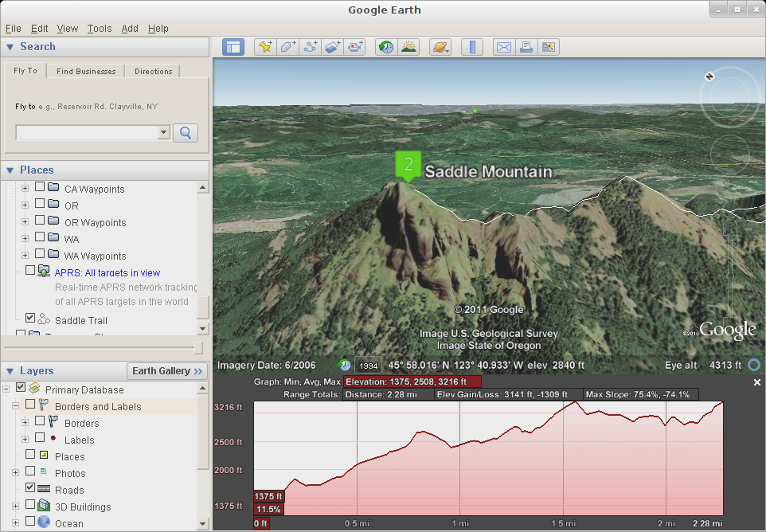Viewport: 766px width, 532px height.
Task: Enable the WA Waypoints checkbox
Action: pos(40,253)
